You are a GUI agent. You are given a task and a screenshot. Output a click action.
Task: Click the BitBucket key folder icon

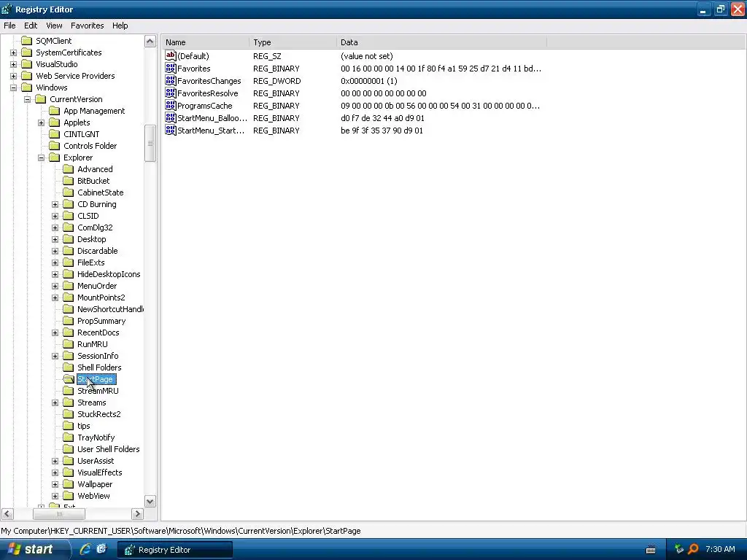[69, 181]
